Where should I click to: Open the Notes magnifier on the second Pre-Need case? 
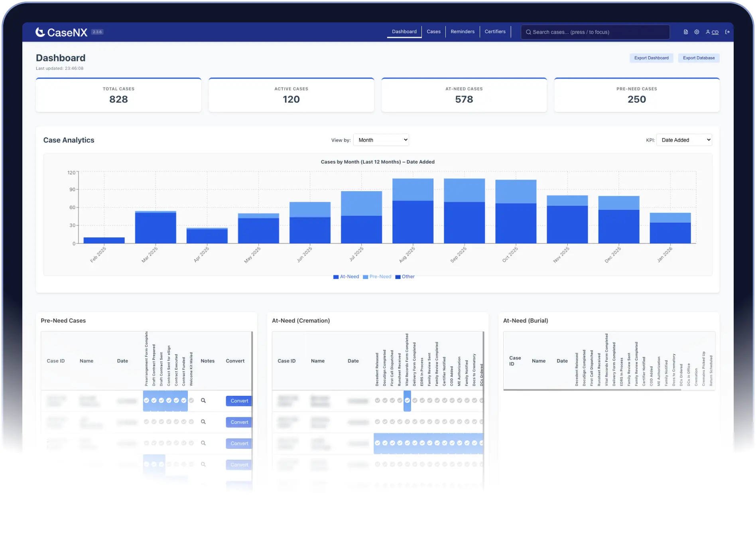(x=204, y=422)
